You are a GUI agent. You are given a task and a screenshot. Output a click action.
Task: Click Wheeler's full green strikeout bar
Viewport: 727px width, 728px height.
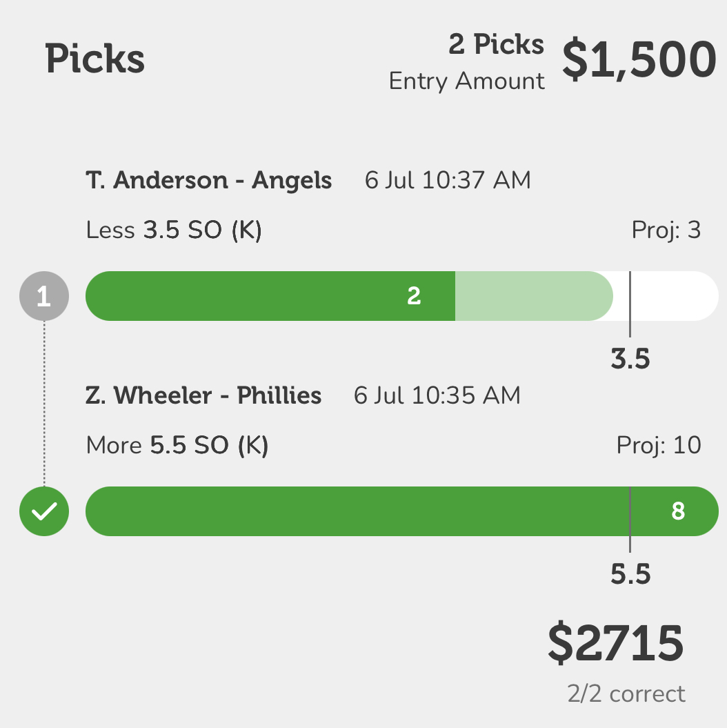pos(402,511)
